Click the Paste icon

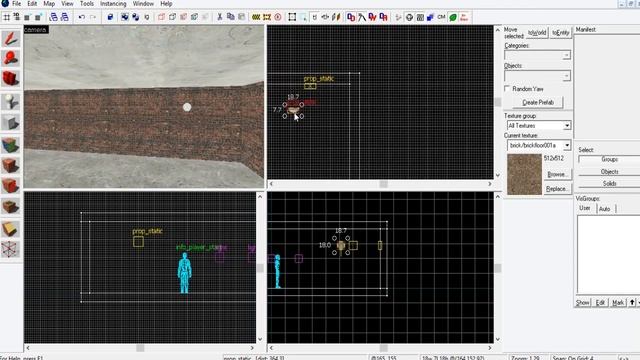[x=242, y=17]
